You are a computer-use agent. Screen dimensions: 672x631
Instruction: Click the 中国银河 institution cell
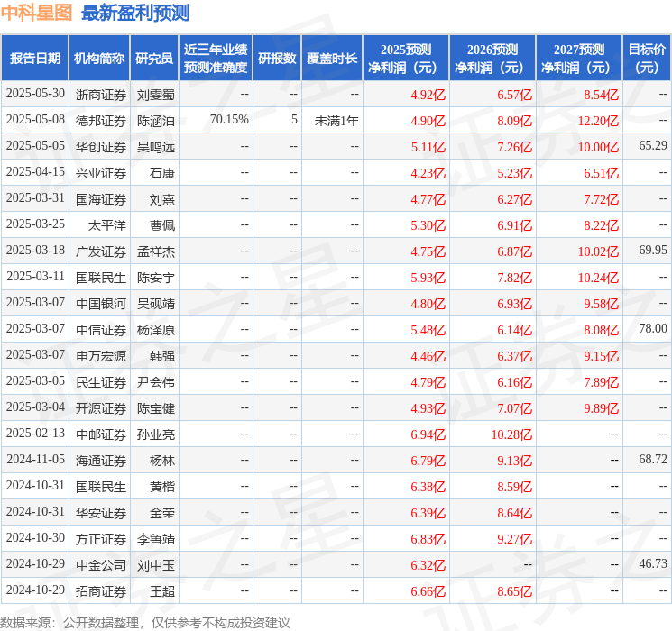click(x=101, y=304)
